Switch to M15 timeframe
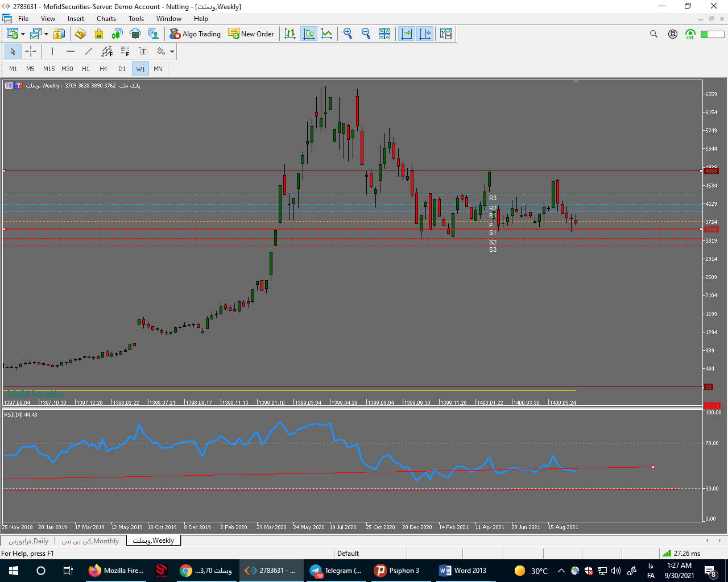Image resolution: width=728 pixels, height=582 pixels. point(49,69)
